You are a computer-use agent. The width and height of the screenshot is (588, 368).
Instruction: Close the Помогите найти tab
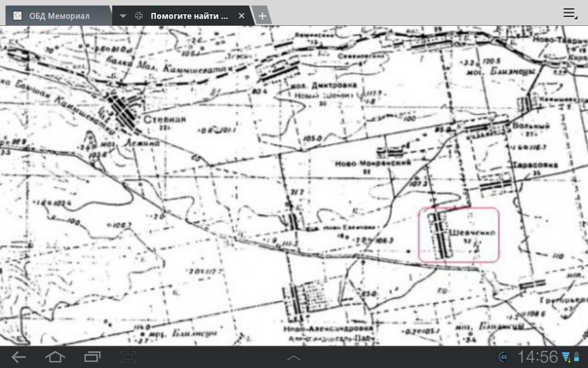coord(242,16)
